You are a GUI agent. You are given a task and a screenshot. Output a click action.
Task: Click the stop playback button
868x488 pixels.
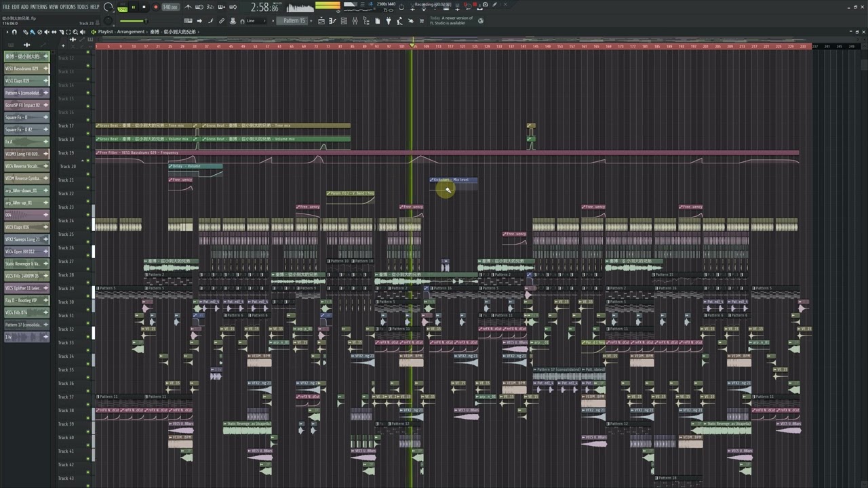144,7
